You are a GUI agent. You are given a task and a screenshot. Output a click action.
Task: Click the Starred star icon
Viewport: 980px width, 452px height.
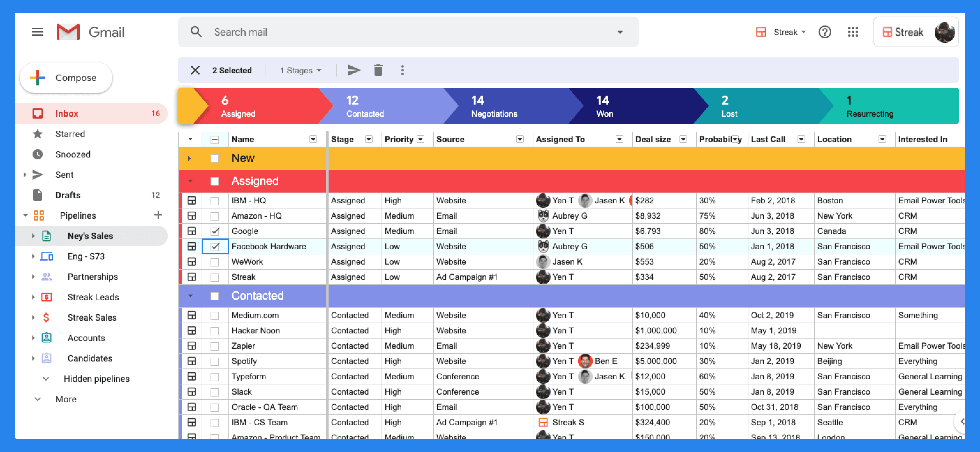coord(37,134)
